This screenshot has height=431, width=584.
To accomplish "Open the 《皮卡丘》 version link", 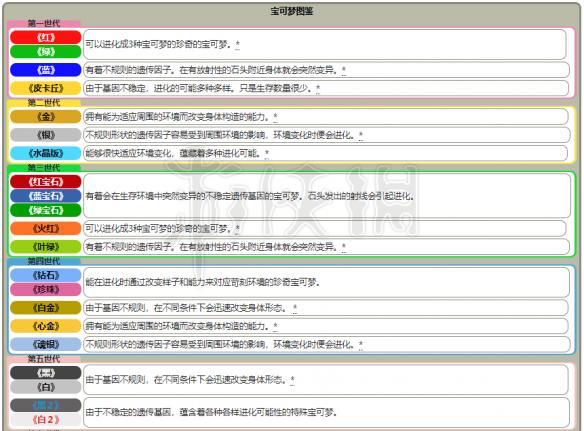I will pyautogui.click(x=46, y=88).
